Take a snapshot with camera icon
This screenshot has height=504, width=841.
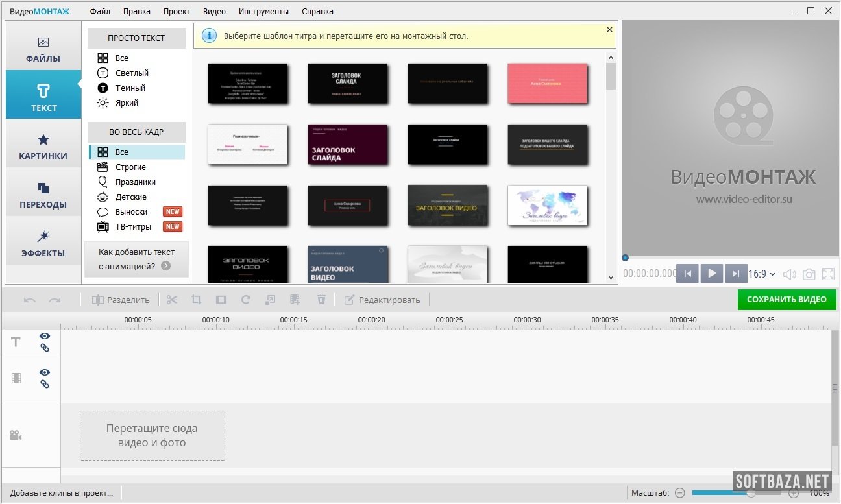[809, 274]
